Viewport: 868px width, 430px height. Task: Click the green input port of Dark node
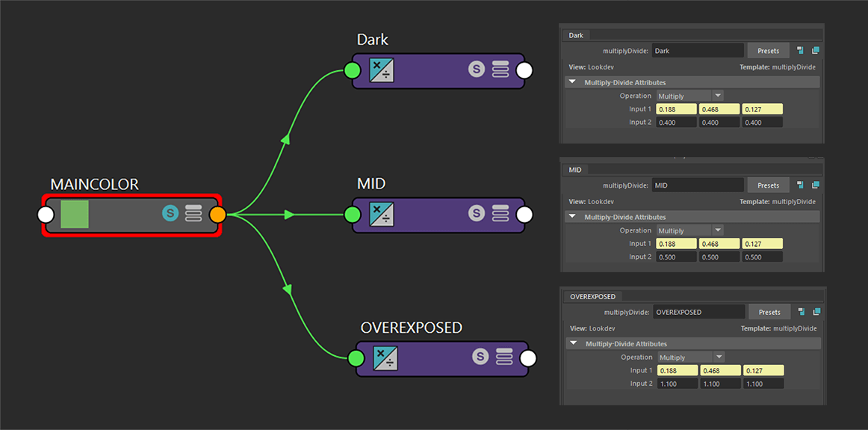point(352,71)
